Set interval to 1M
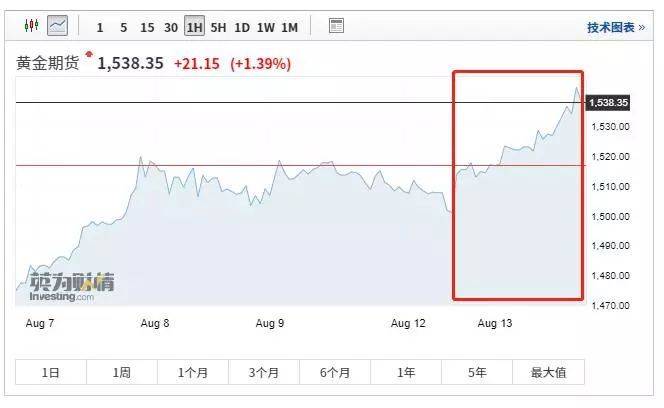The width and height of the screenshot is (664, 408). tap(289, 27)
